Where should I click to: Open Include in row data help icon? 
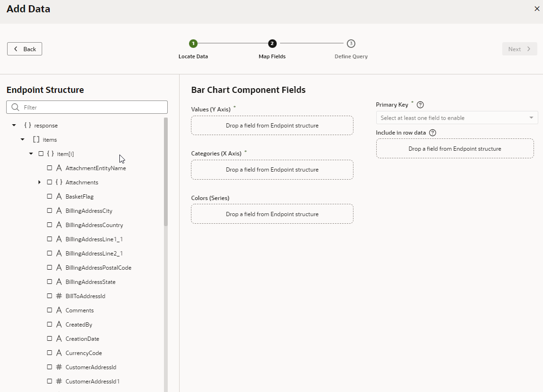432,133
